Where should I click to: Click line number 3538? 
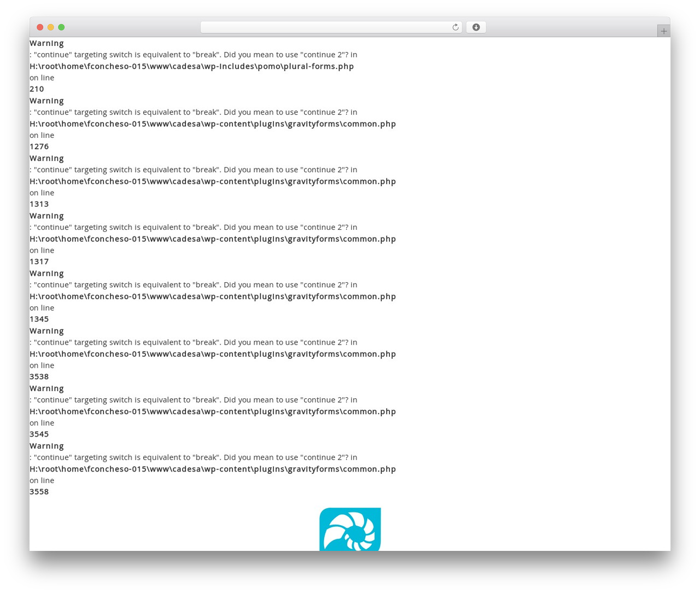click(39, 376)
